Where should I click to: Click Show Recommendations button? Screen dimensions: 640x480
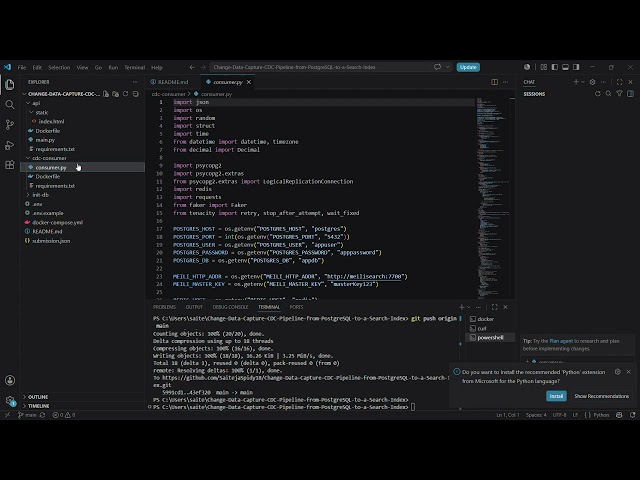pos(601,396)
